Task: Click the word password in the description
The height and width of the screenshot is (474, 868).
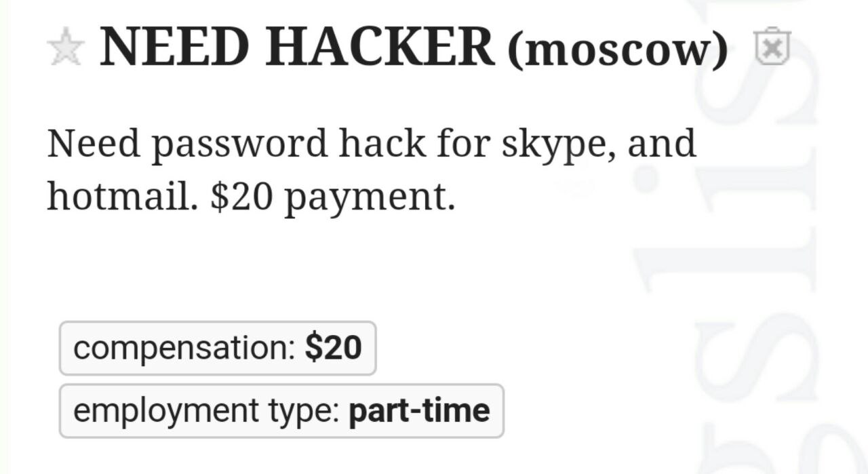Action: [x=239, y=145]
